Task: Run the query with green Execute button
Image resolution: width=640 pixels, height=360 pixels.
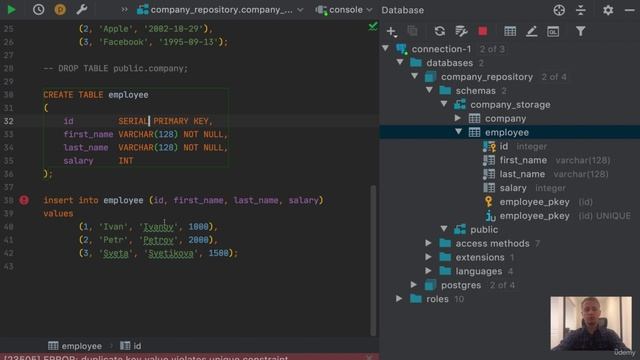Action: (11, 9)
